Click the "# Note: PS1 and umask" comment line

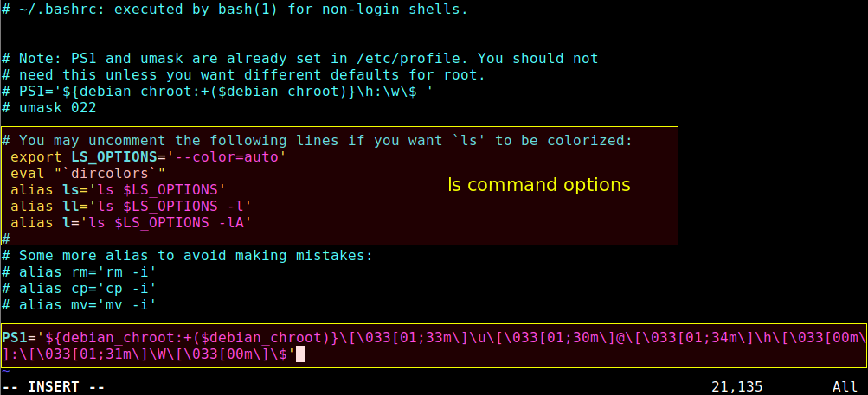pyautogui.click(x=299, y=59)
